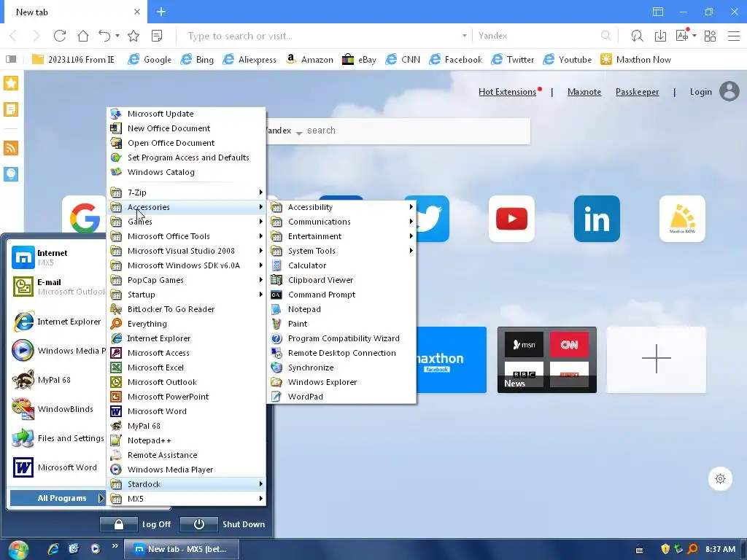Expand the address bar history dropdown arrow
The height and width of the screenshot is (560, 747).
(x=464, y=36)
